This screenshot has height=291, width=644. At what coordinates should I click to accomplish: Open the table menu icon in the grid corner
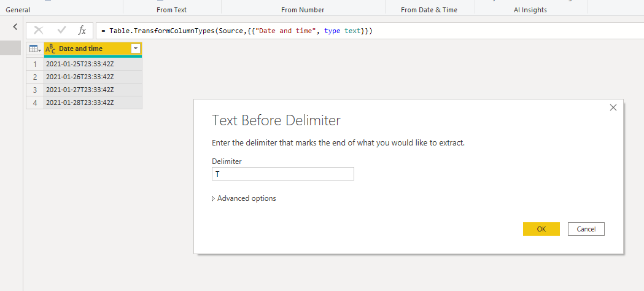click(35, 49)
